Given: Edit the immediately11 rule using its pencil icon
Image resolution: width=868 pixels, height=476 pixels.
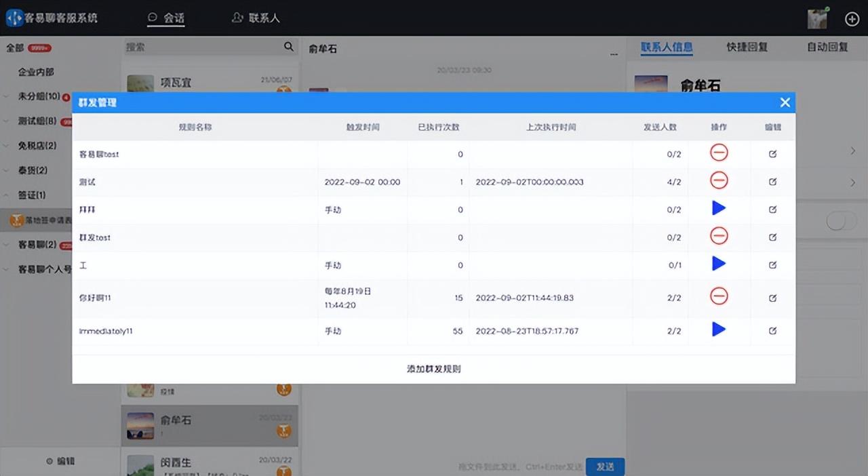Looking at the screenshot, I should pos(772,330).
